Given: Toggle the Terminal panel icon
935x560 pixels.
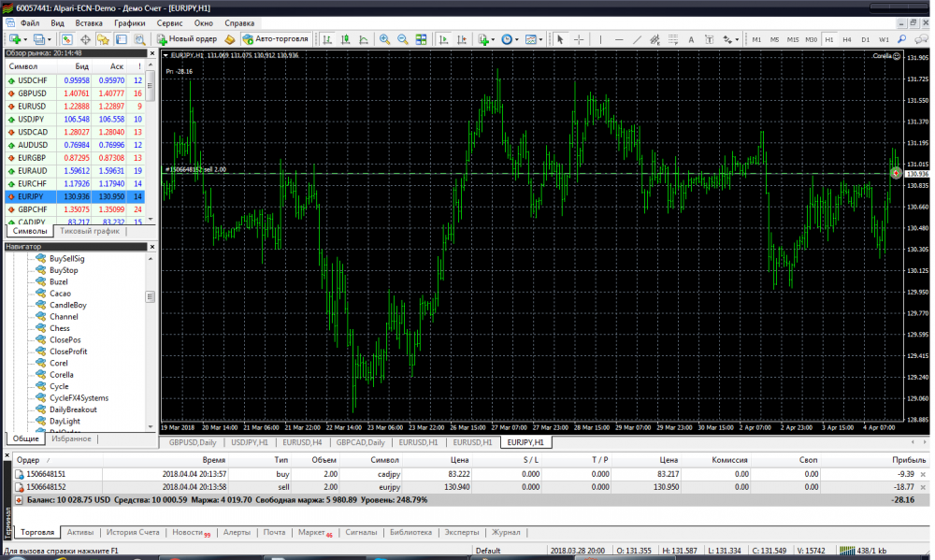Looking at the screenshot, I should [121, 39].
